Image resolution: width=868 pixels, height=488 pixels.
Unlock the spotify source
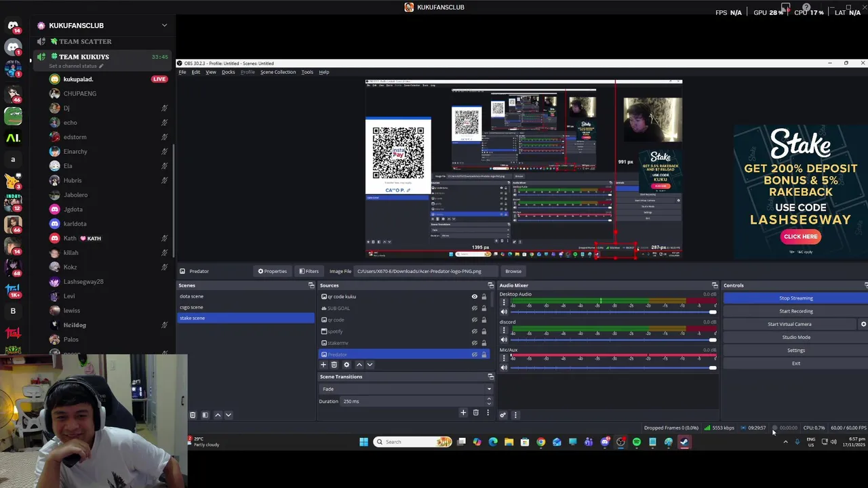pos(484,331)
